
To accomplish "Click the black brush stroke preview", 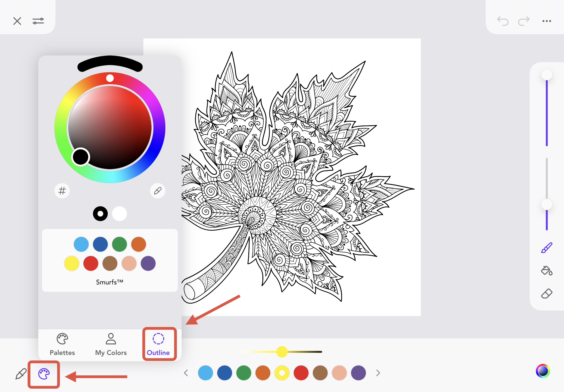I will pyautogui.click(x=110, y=64).
